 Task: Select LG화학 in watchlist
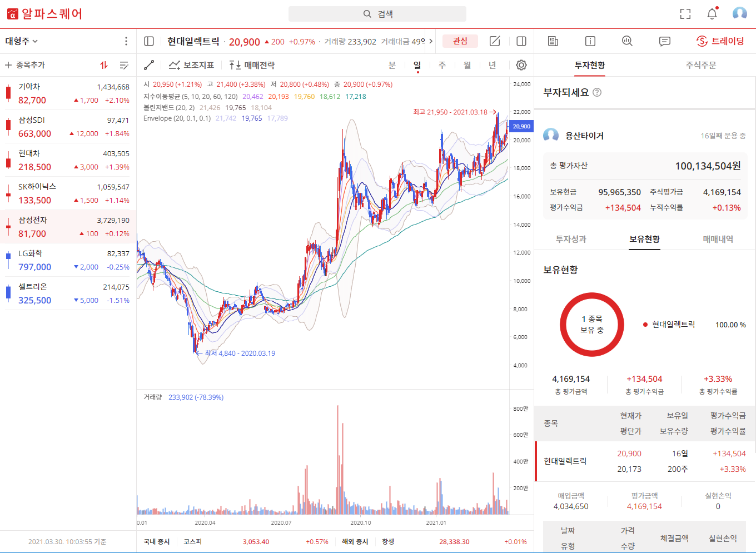(68, 260)
